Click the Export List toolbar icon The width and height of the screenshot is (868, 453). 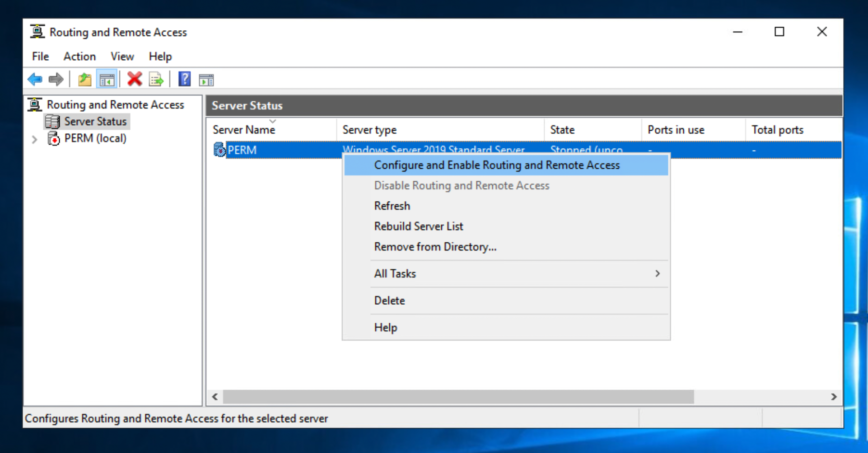pyautogui.click(x=155, y=79)
